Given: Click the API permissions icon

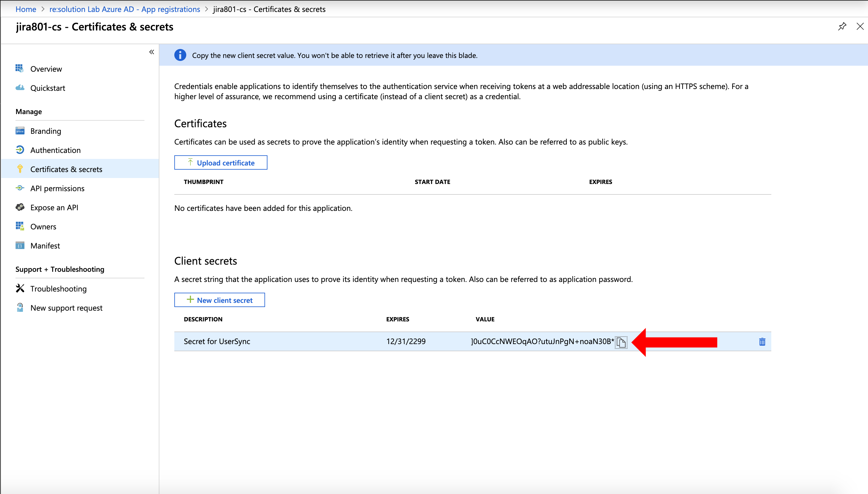Looking at the screenshot, I should [x=20, y=188].
